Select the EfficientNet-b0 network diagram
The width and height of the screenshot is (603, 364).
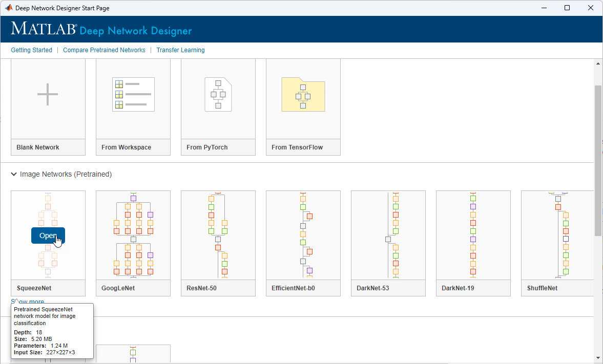(x=303, y=235)
